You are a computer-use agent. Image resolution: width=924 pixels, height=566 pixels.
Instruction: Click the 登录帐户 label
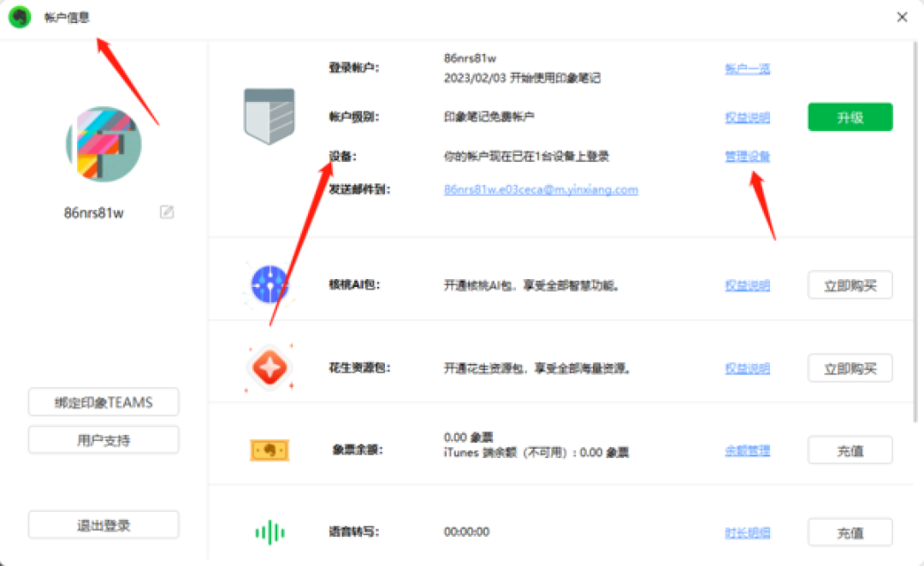[353, 68]
